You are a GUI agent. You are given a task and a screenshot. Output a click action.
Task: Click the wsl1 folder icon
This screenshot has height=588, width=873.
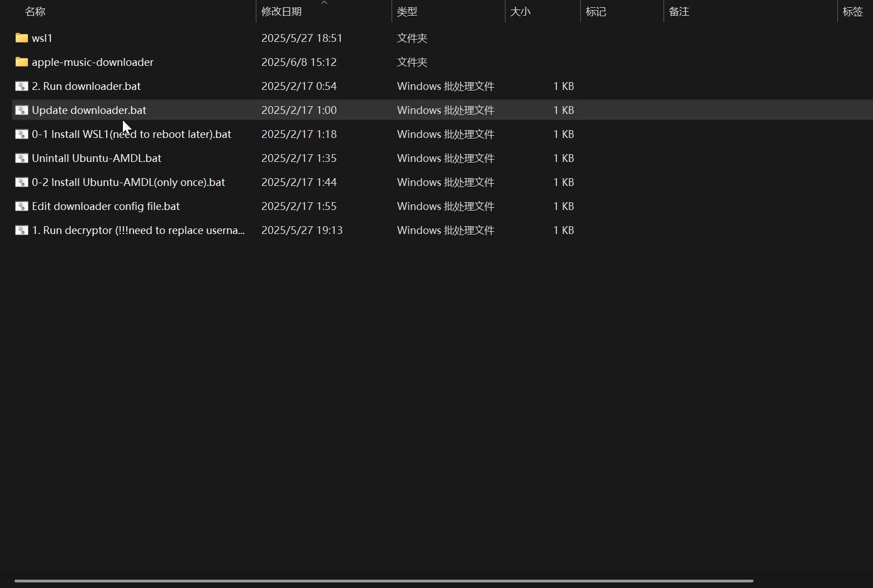coord(21,38)
